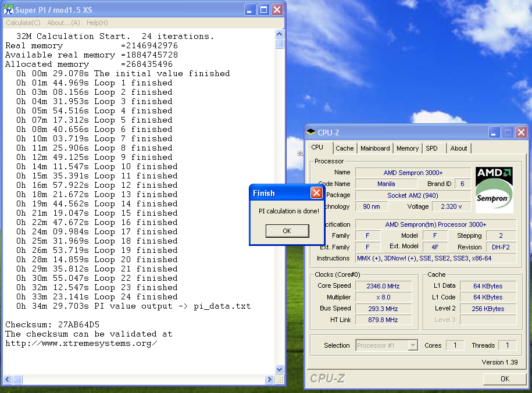The height and width of the screenshot is (393, 532).
Task: Click the Technology value '90 nm'
Action: 371,206
